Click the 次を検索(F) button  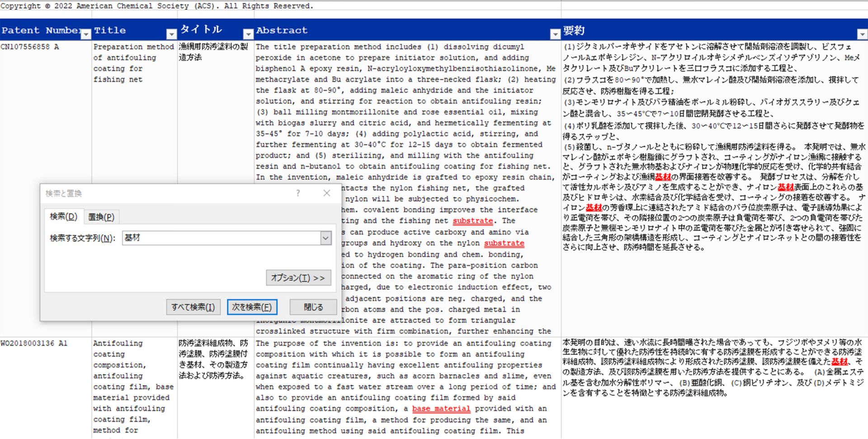(x=252, y=307)
